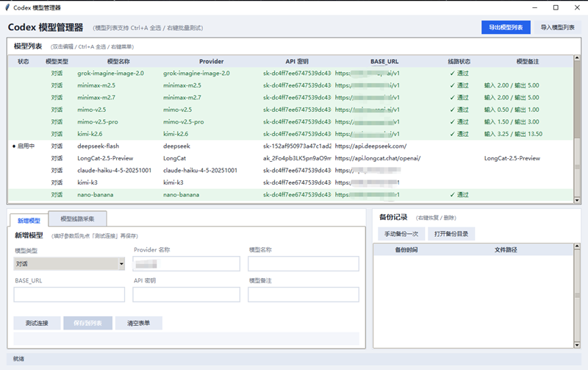
Task: Click the https://api.deepseek.com/ URL cell
Action: [370, 146]
